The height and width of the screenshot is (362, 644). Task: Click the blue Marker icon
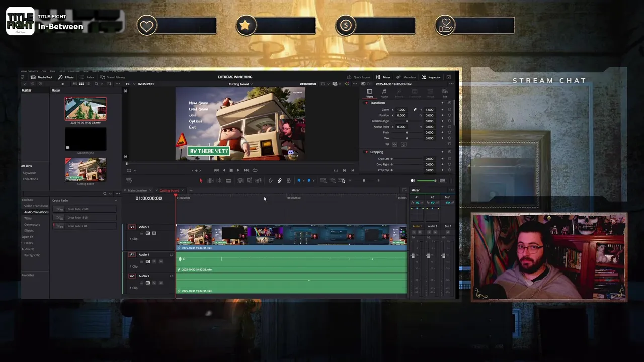pyautogui.click(x=309, y=180)
